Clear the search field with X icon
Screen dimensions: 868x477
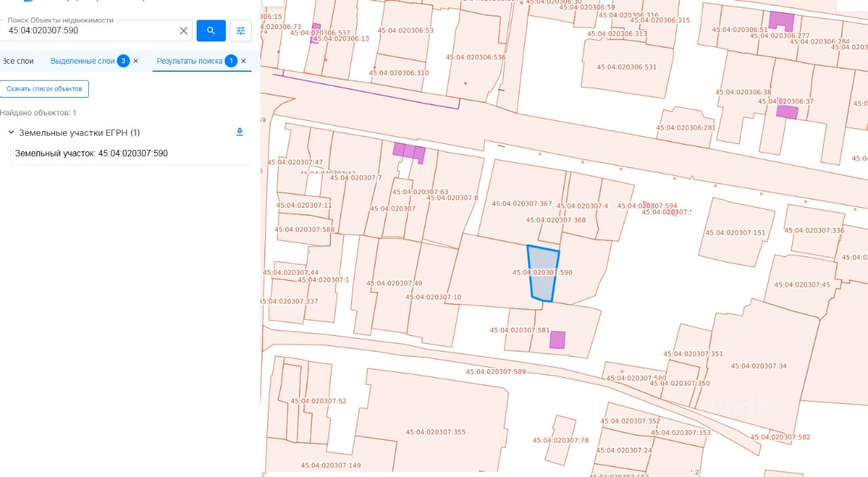click(183, 31)
